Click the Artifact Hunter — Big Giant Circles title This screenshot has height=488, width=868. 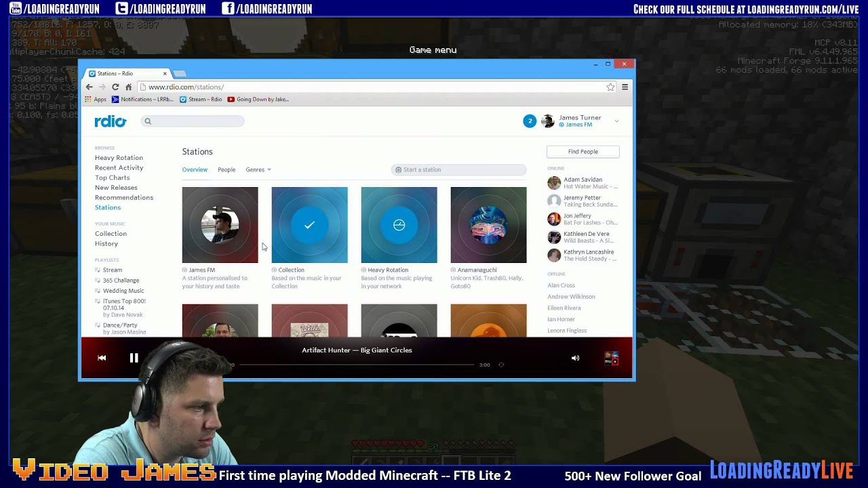coord(357,350)
